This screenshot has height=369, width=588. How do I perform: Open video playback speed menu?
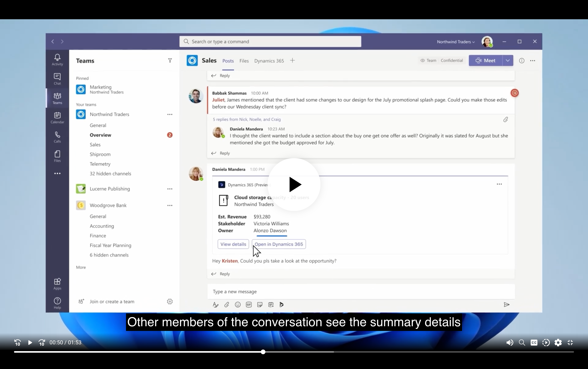tap(546, 343)
